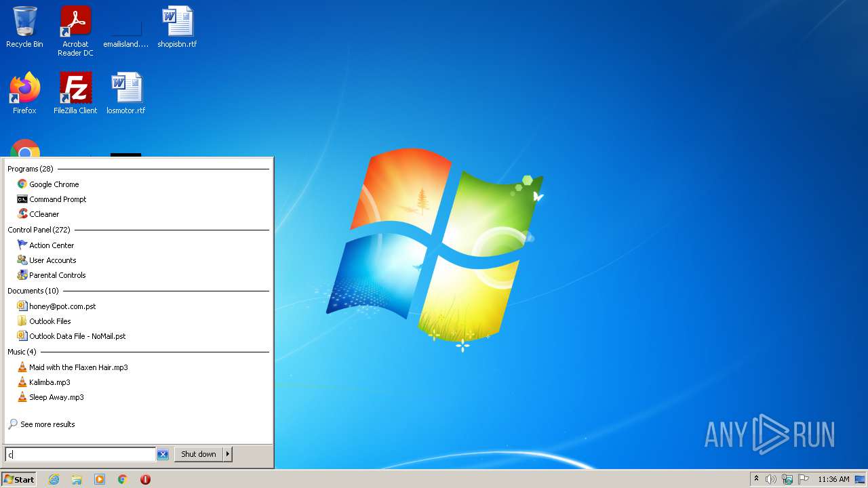This screenshot has height=488, width=868.
Task: Show hidden tray icons arrow
Action: click(x=756, y=479)
